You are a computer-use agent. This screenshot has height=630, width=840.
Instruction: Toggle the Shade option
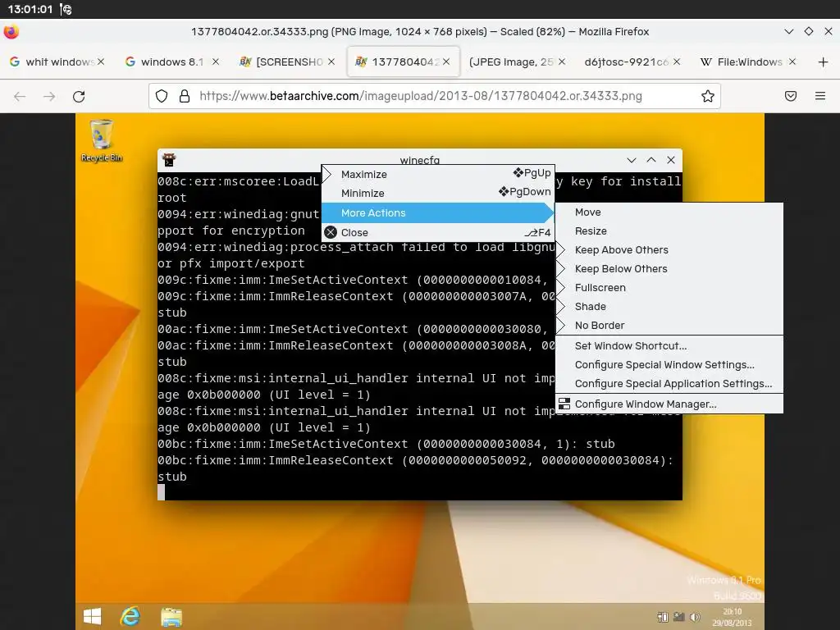pyautogui.click(x=669, y=307)
